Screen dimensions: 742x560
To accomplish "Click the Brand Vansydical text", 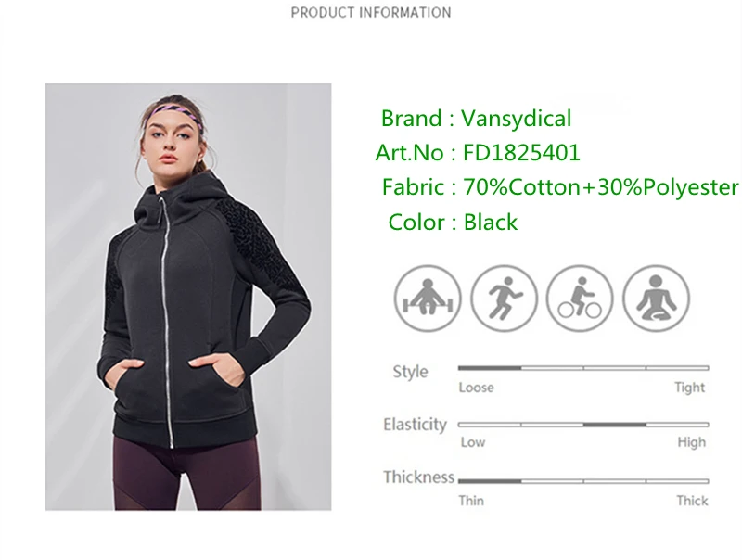I will [476, 119].
